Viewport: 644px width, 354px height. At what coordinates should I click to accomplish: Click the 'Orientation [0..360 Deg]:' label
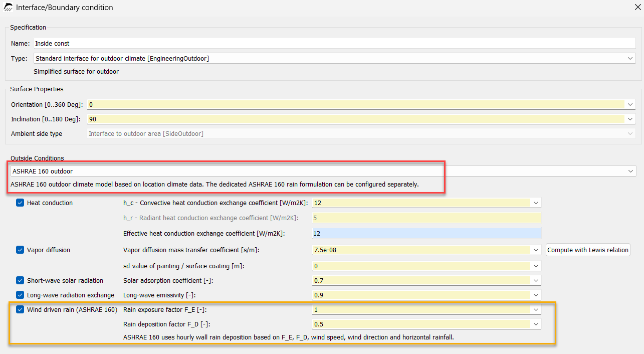(x=47, y=105)
